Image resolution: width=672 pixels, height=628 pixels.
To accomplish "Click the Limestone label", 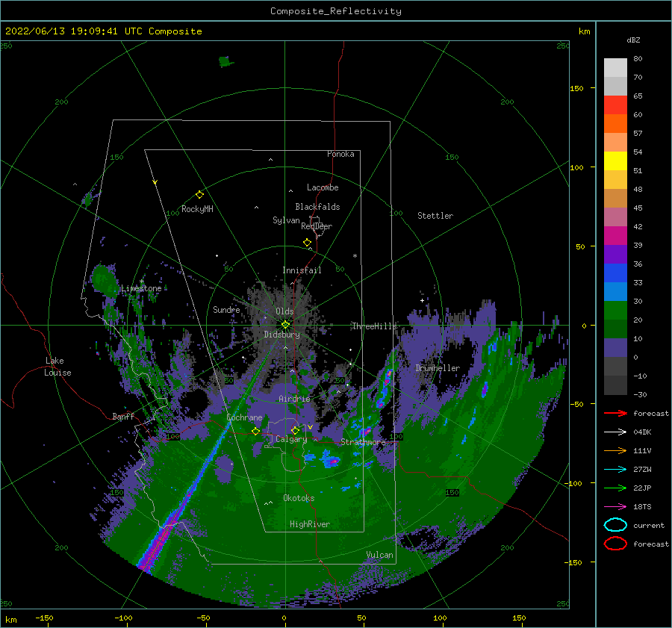I will coord(141,288).
